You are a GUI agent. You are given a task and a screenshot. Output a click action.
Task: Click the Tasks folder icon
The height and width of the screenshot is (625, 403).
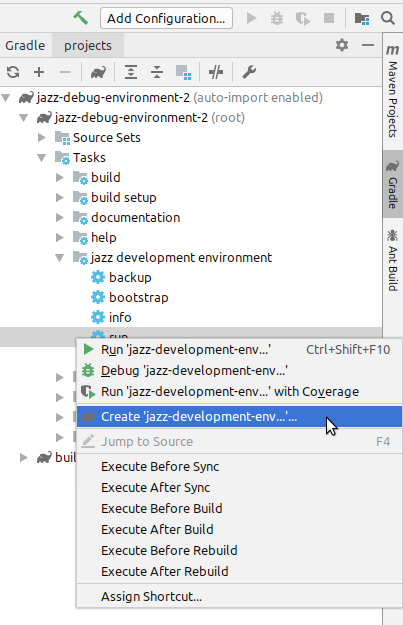click(x=63, y=158)
